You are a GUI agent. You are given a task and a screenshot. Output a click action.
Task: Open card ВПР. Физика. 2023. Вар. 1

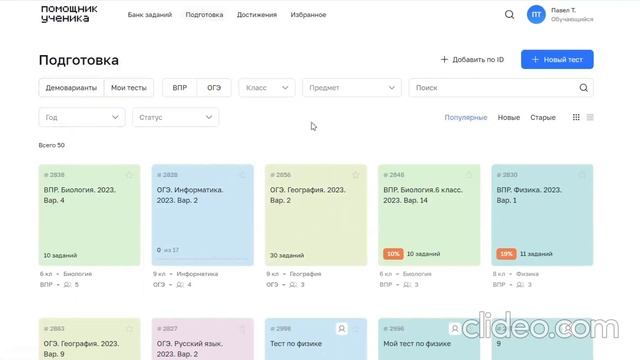[542, 215]
